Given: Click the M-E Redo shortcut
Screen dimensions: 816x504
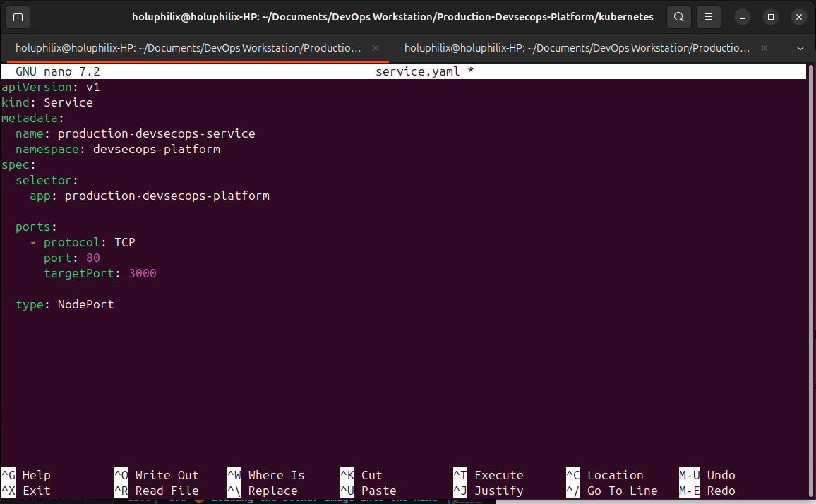Looking at the screenshot, I should [707, 491].
